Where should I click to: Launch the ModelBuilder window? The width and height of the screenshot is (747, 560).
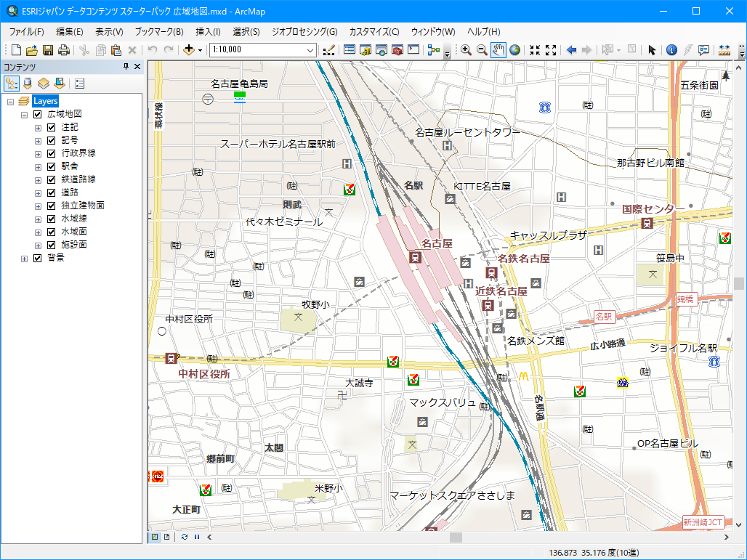point(434,49)
